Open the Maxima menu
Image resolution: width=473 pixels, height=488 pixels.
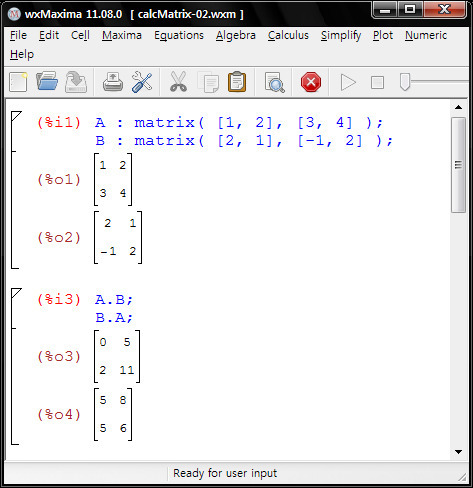click(x=122, y=35)
